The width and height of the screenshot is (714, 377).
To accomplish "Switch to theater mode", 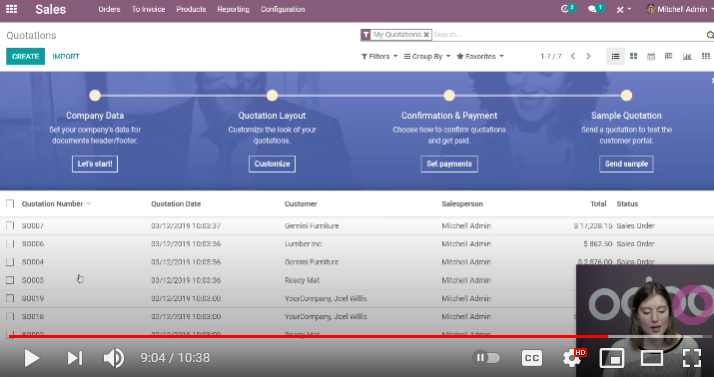I will 652,358.
